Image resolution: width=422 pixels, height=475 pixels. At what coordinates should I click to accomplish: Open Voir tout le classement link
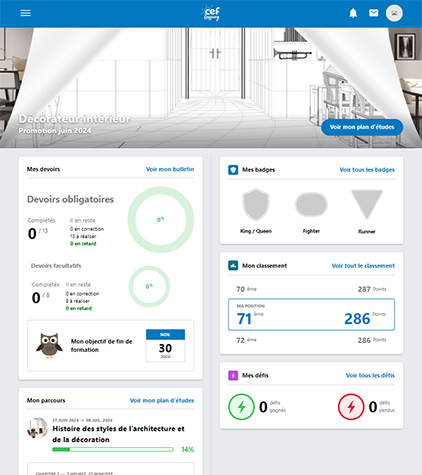pyautogui.click(x=363, y=266)
